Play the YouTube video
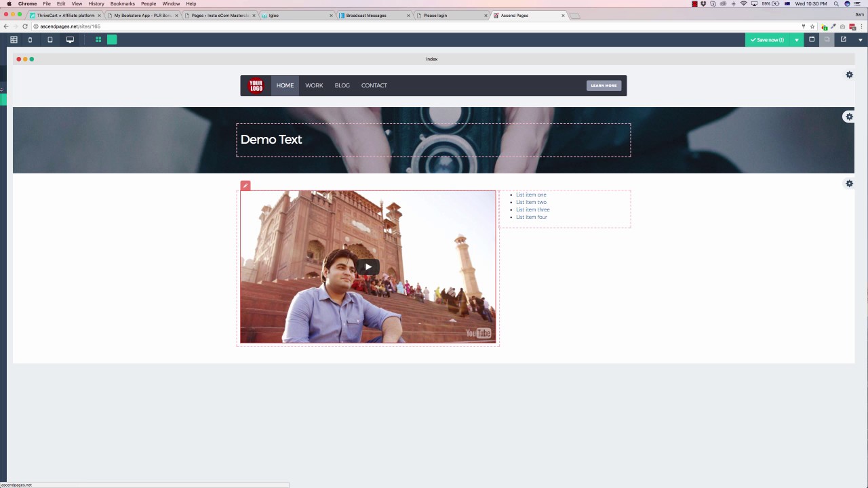The image size is (868, 488). point(368,267)
